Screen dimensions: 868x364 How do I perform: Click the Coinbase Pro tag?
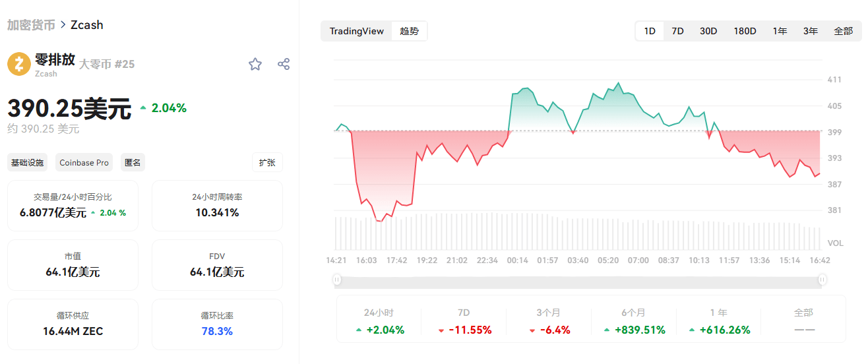click(x=84, y=163)
